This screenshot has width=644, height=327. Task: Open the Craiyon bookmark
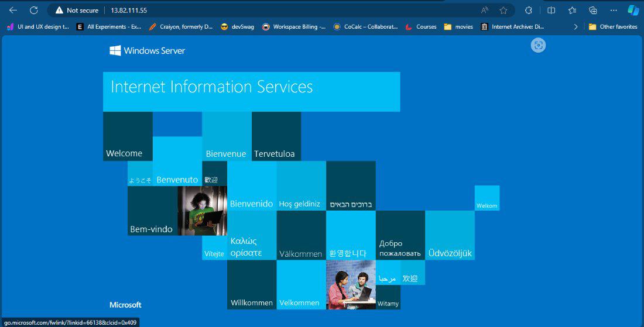click(x=181, y=27)
